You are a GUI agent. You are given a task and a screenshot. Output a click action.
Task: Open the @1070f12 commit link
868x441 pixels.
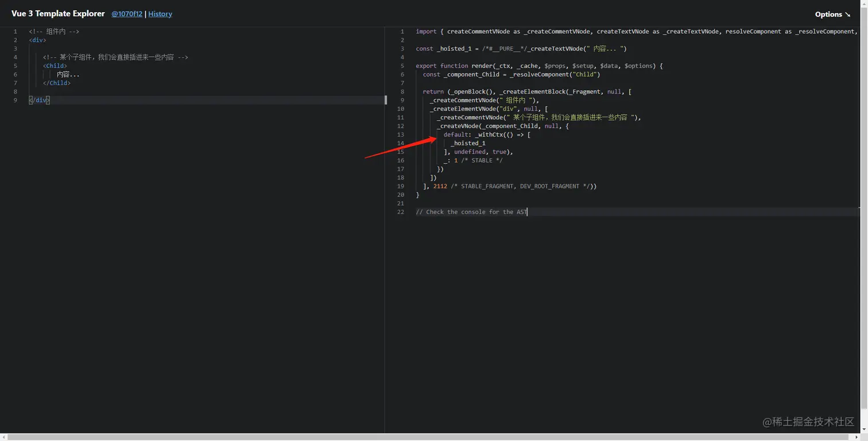(x=127, y=14)
